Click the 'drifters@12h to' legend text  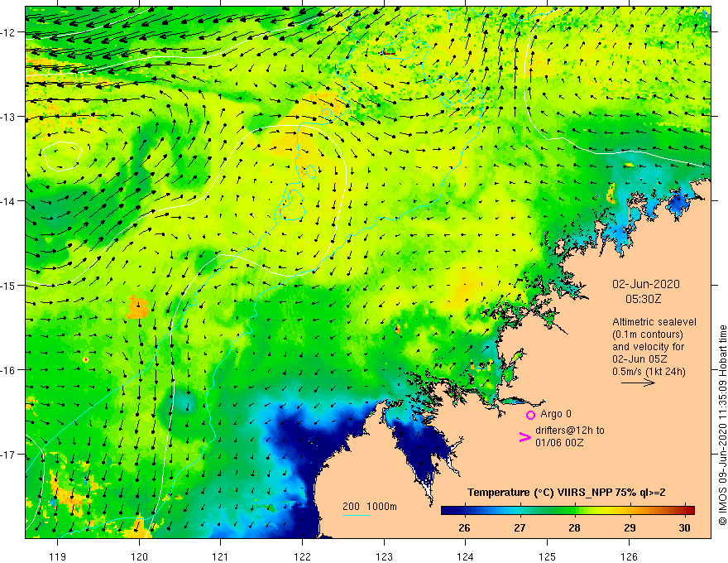(570, 431)
